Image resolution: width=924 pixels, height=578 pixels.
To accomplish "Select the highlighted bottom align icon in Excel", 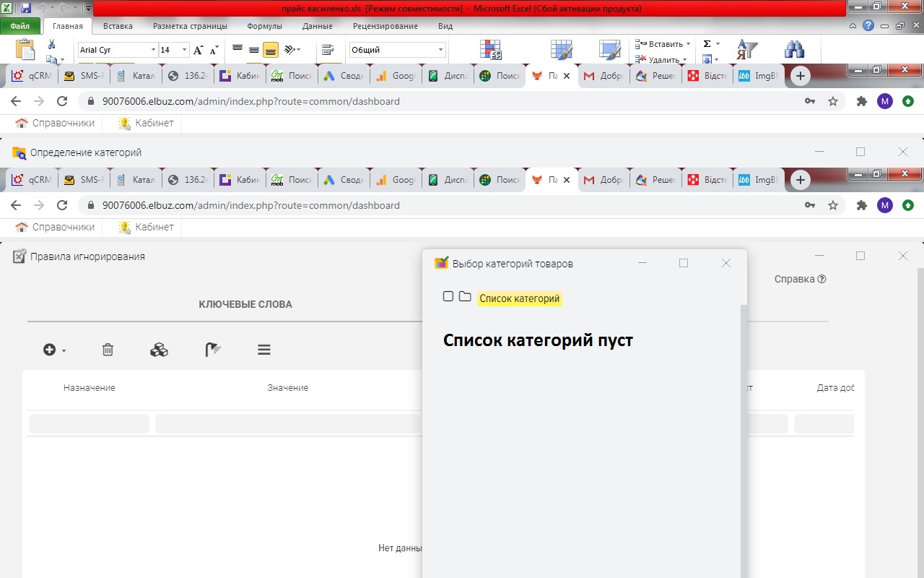I will pos(271,50).
